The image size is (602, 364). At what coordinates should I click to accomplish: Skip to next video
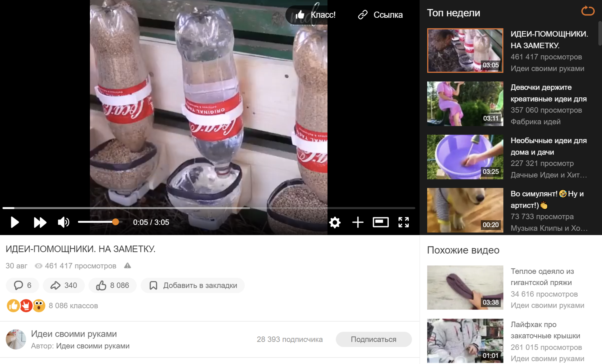point(40,222)
